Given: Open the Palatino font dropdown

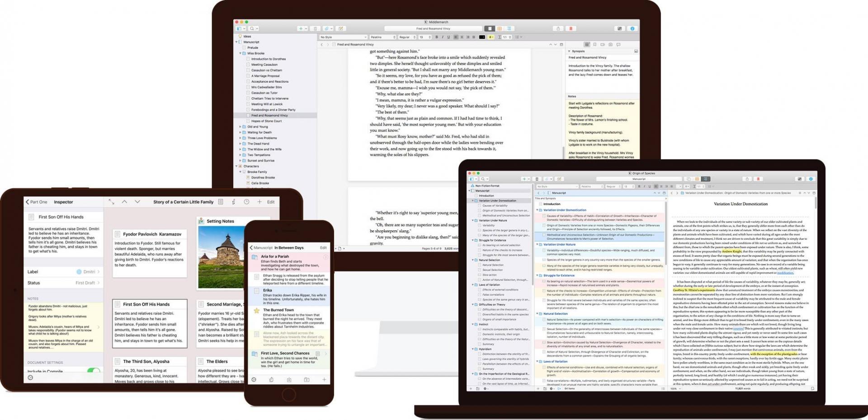Looking at the screenshot, I should coord(382,37).
